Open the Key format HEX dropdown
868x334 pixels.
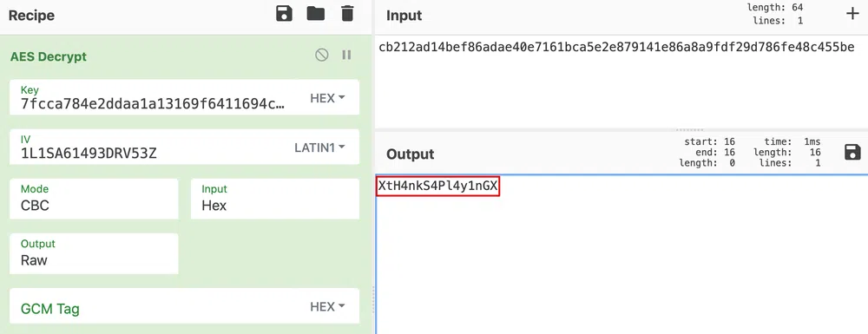(x=327, y=98)
